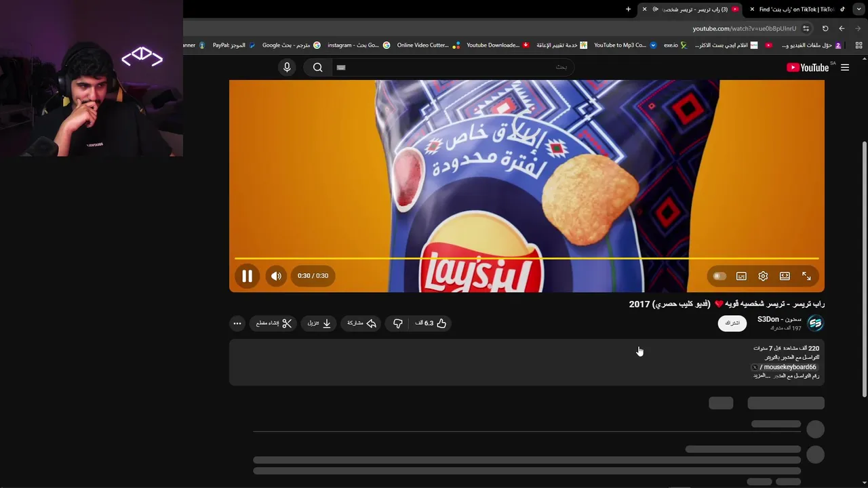
Task: Open the tab search dropdown chevron
Action: pyautogui.click(x=859, y=9)
